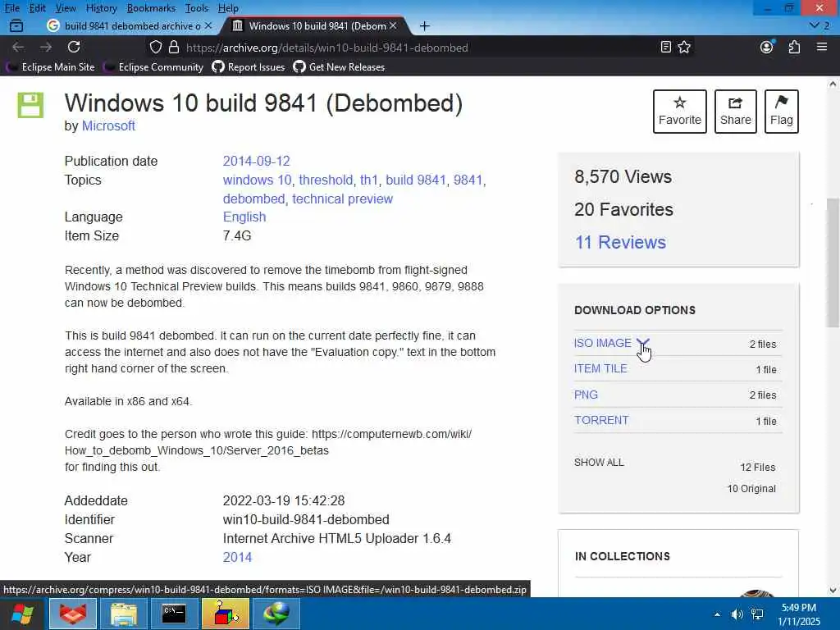The image size is (840, 630).
Task: Download the ISO IMAGE files
Action: (603, 343)
